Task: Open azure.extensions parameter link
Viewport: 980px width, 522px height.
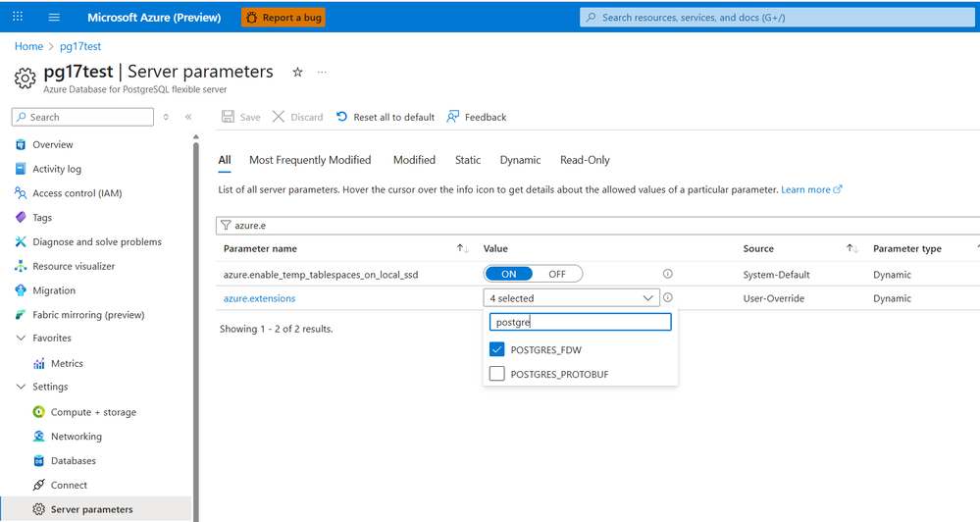Action: pos(259,298)
